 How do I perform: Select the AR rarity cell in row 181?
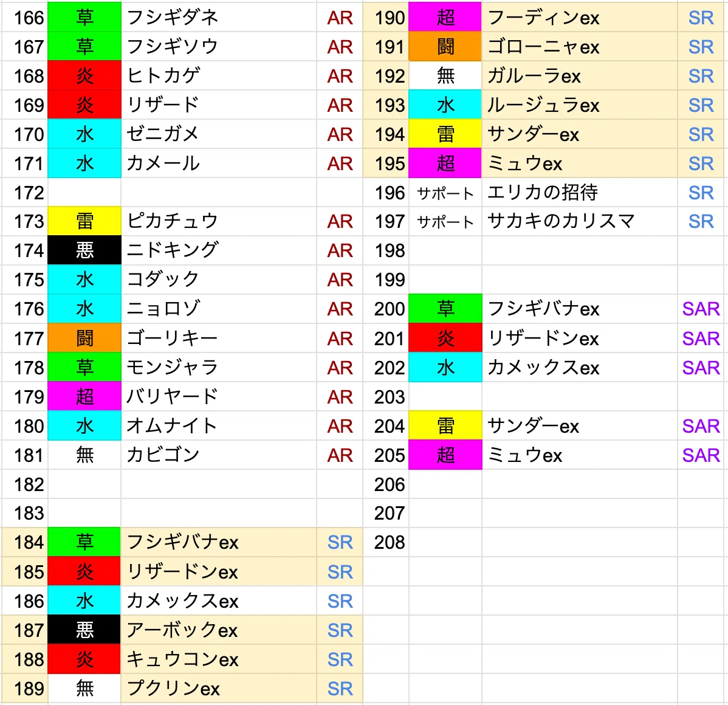pos(340,455)
